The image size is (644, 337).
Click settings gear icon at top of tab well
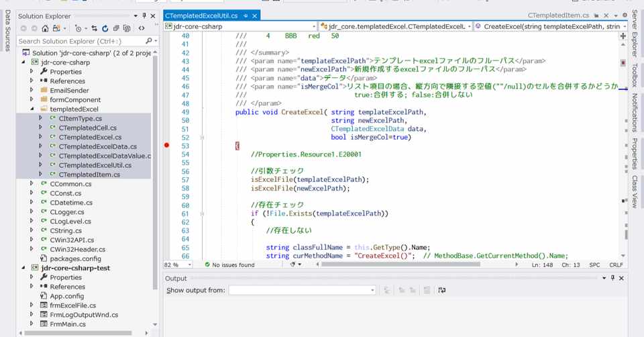(x=625, y=15)
